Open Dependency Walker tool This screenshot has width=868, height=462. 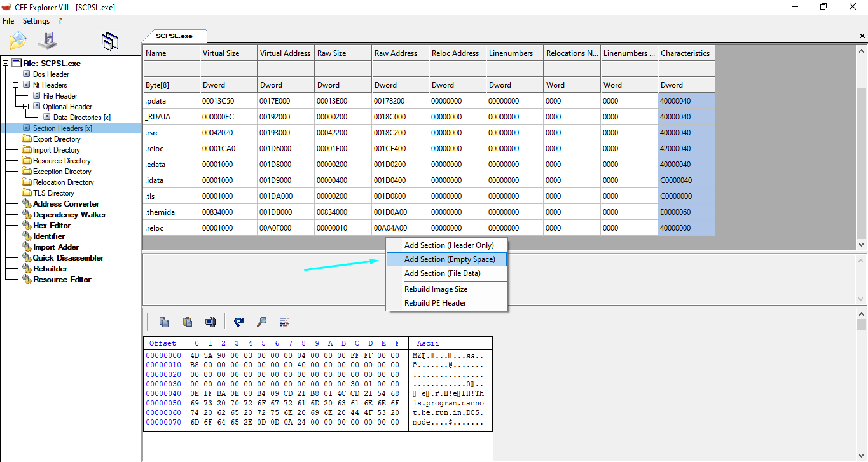[70, 215]
